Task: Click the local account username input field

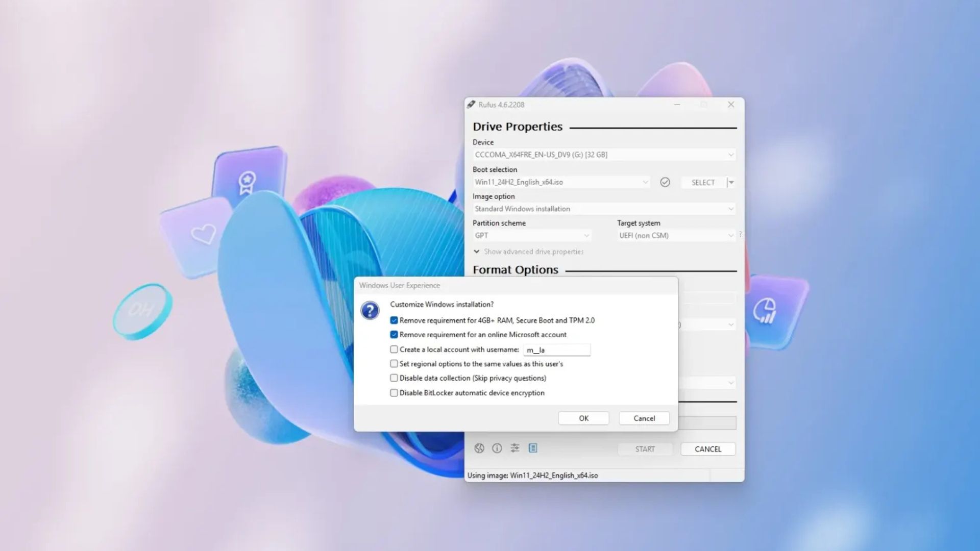Action: 556,349
